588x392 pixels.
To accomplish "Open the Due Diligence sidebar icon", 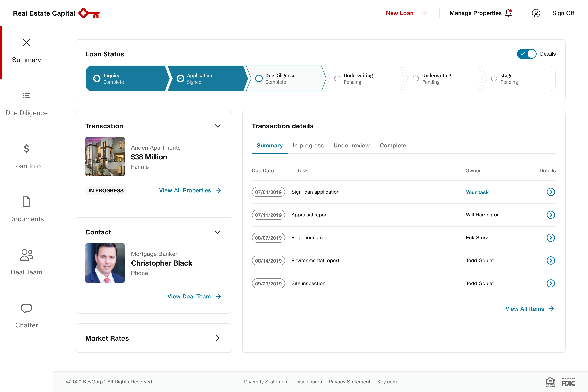I will (26, 96).
